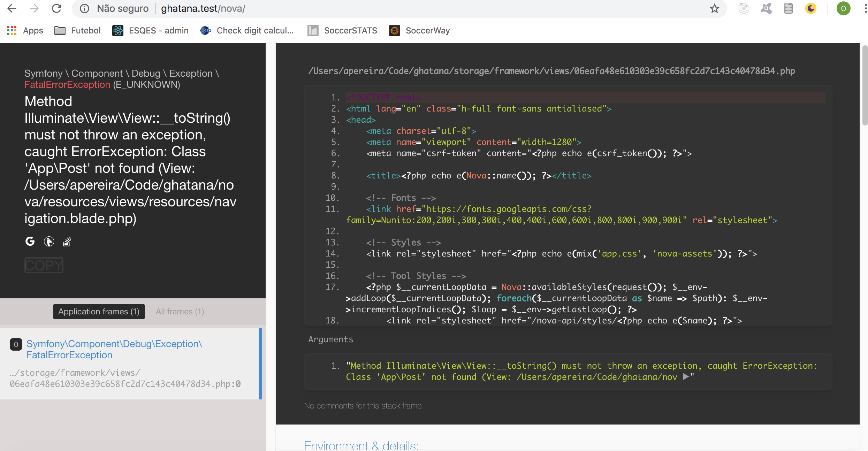Image resolution: width=868 pixels, height=451 pixels.
Task: Open the Check digit calculator bookmark
Action: click(x=247, y=31)
